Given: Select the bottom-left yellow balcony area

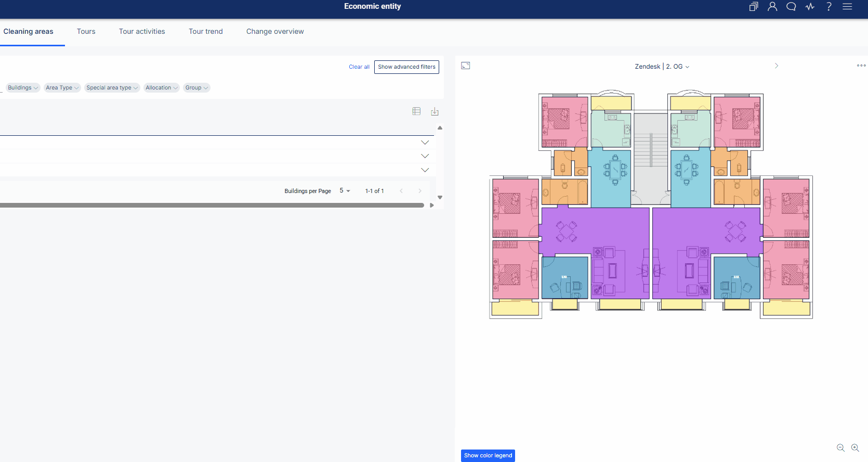Looking at the screenshot, I should pos(515,309).
